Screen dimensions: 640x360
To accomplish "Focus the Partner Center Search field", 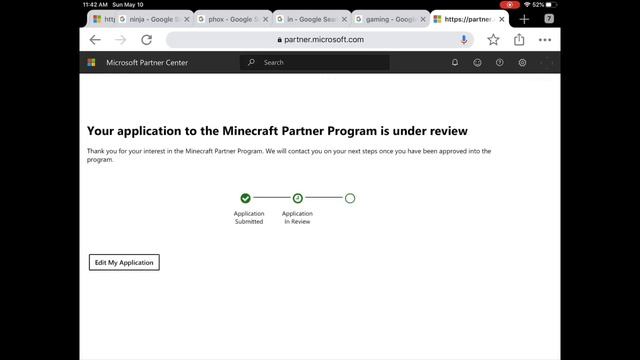I will coord(314,62).
